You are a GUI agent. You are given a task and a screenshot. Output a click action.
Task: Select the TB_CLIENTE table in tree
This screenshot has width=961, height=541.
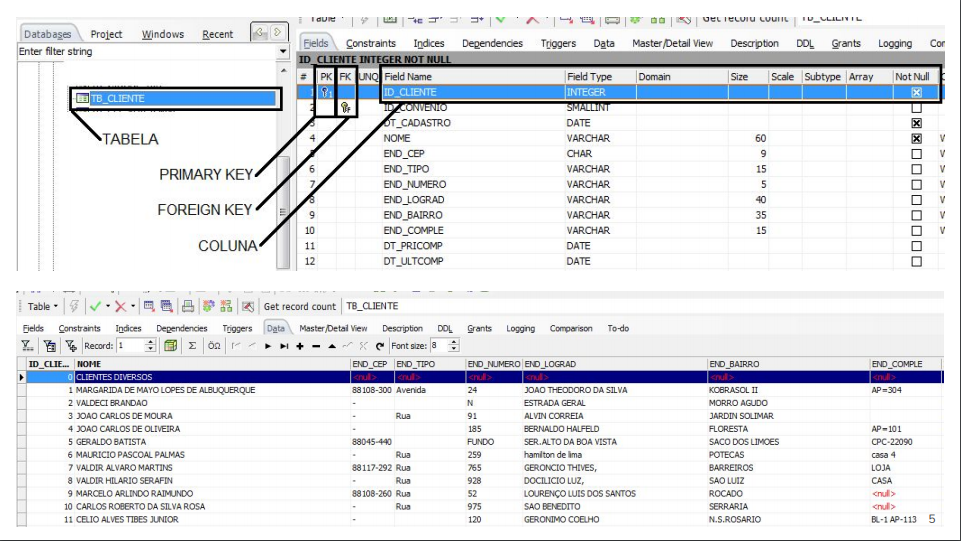117,98
